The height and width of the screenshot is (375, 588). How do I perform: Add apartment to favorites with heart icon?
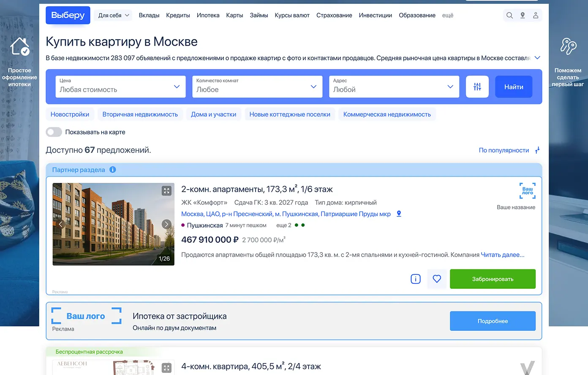tap(437, 279)
